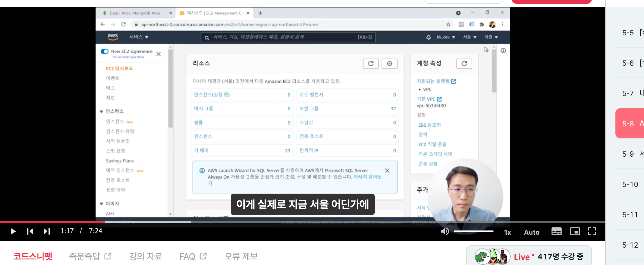Open bk_dev account dropdown

click(446, 37)
